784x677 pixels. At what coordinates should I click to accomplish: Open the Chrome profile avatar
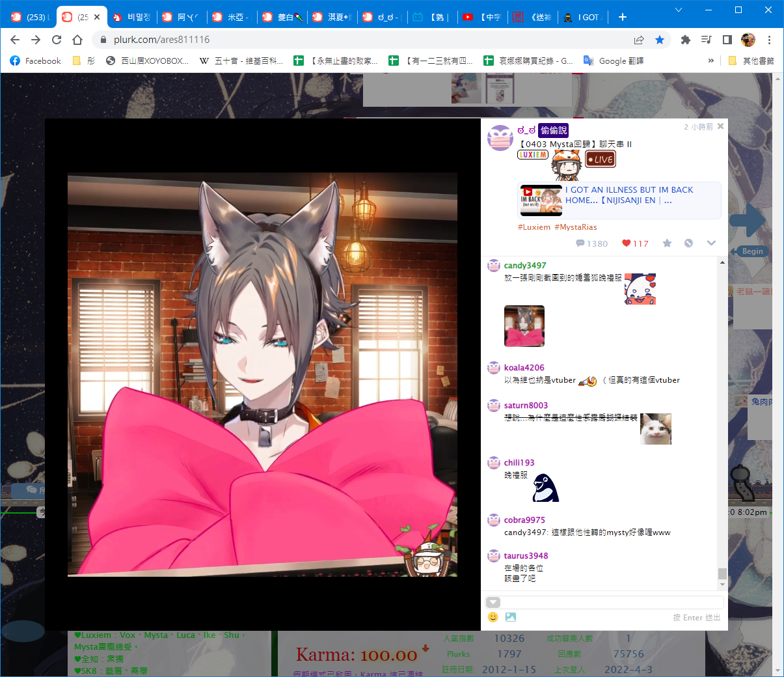pyautogui.click(x=748, y=40)
